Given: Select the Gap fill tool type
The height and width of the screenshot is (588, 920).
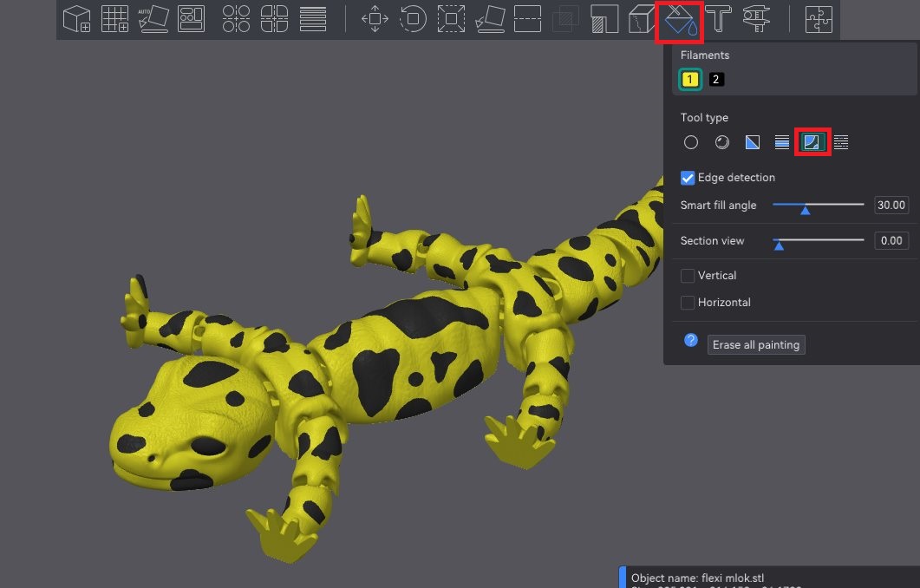Looking at the screenshot, I should click(x=841, y=142).
